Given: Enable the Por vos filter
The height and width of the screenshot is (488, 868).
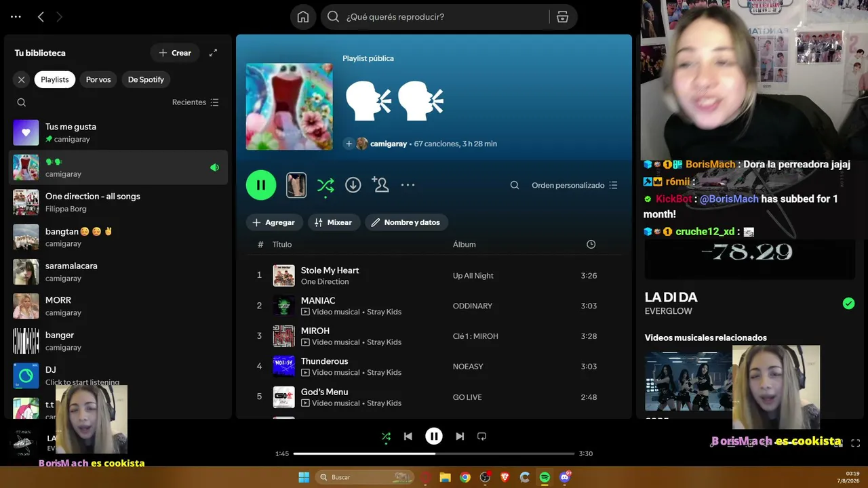Looking at the screenshot, I should 98,79.
